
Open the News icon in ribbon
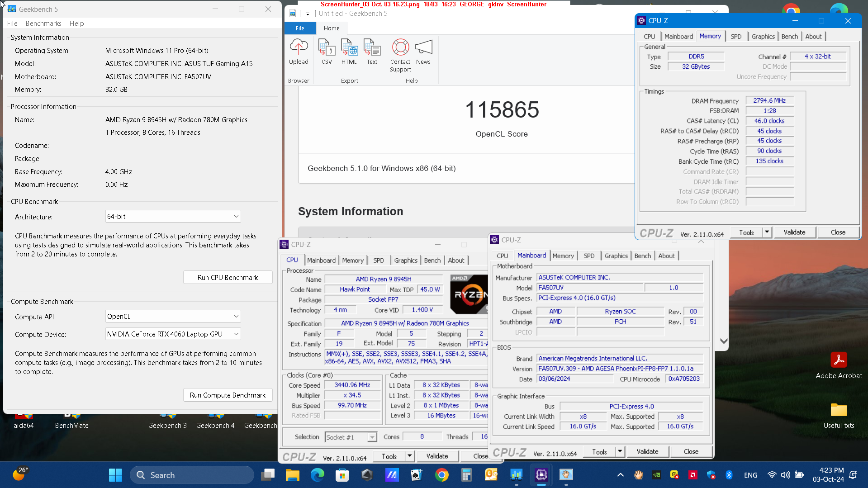point(423,52)
